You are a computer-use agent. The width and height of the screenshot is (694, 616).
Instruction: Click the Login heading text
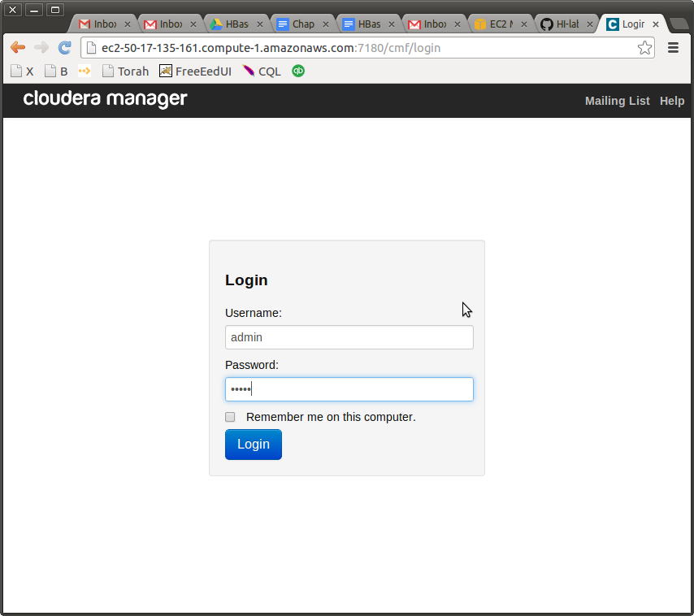246,280
